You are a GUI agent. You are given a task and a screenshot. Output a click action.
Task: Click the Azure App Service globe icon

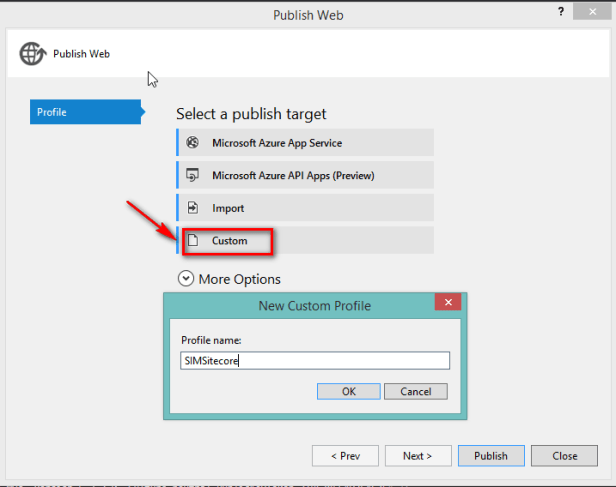[x=192, y=142]
